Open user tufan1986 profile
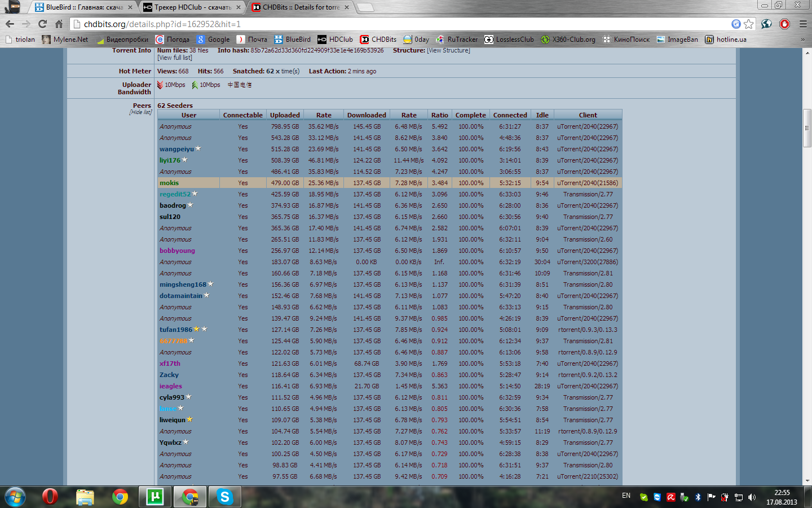 point(176,330)
